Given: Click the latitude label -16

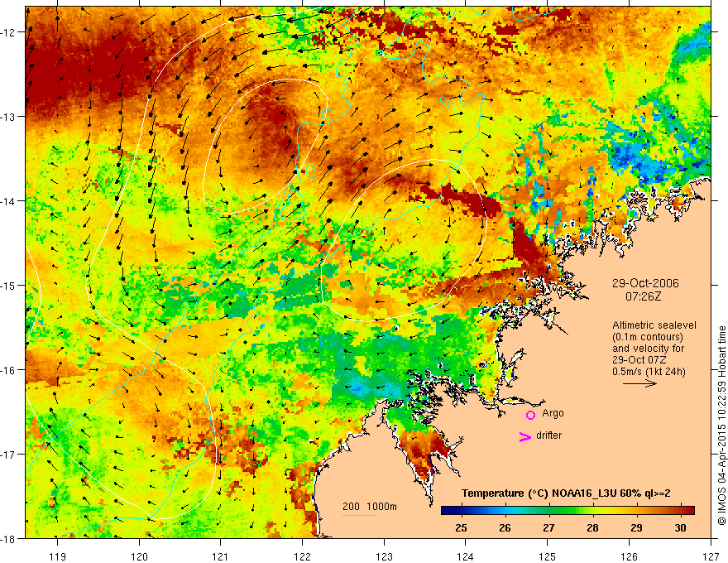Looking at the screenshot, I should 9,370.
